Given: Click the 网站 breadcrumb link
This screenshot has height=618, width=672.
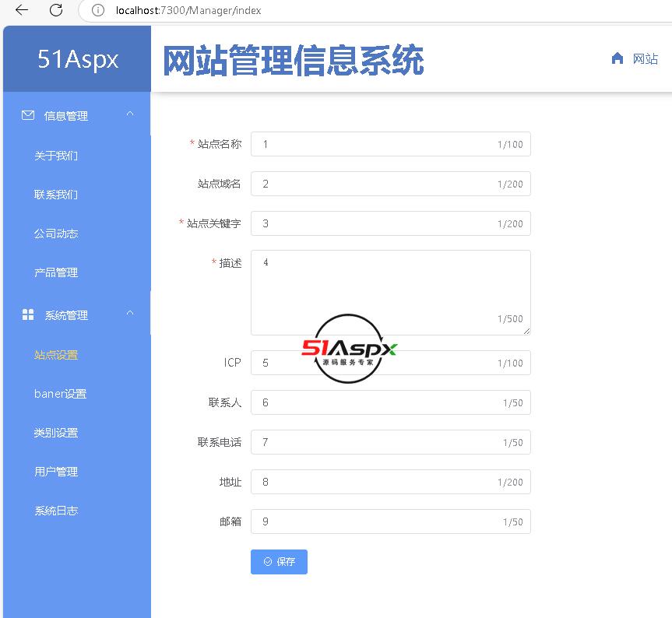Looking at the screenshot, I should click(x=645, y=59).
